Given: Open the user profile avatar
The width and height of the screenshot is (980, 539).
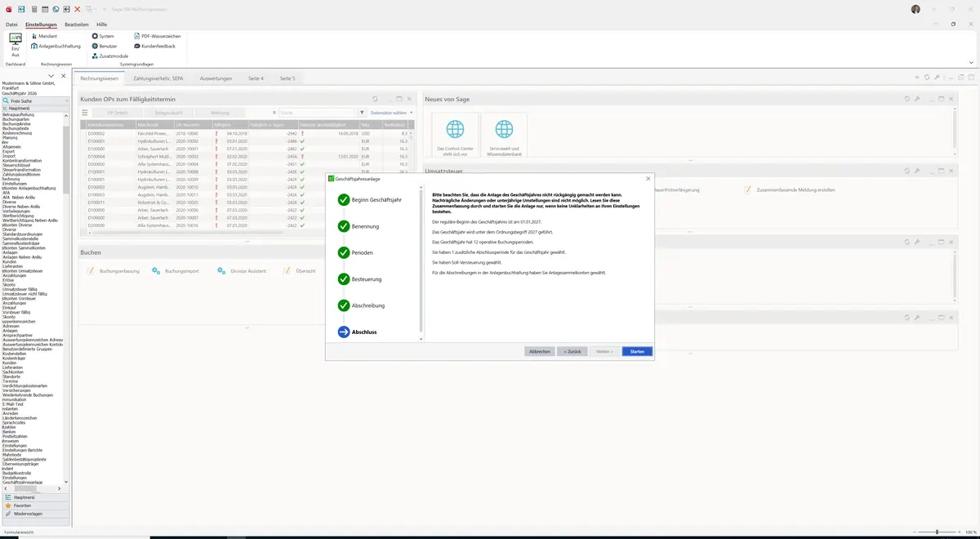Looking at the screenshot, I should pos(915,9).
